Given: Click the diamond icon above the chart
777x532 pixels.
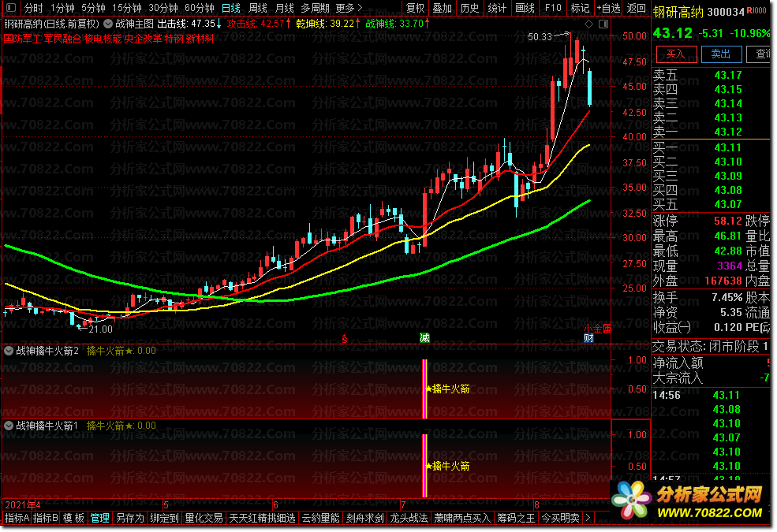Looking at the screenshot, I should click(588, 24).
